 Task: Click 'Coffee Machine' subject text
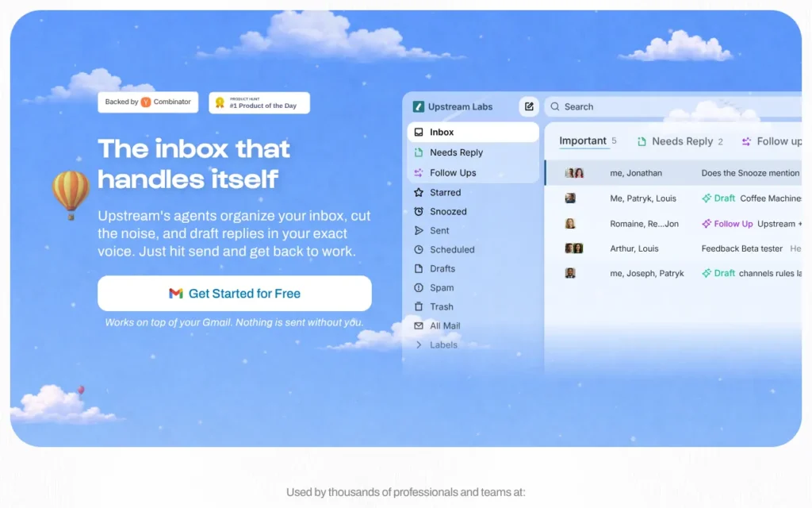point(771,198)
